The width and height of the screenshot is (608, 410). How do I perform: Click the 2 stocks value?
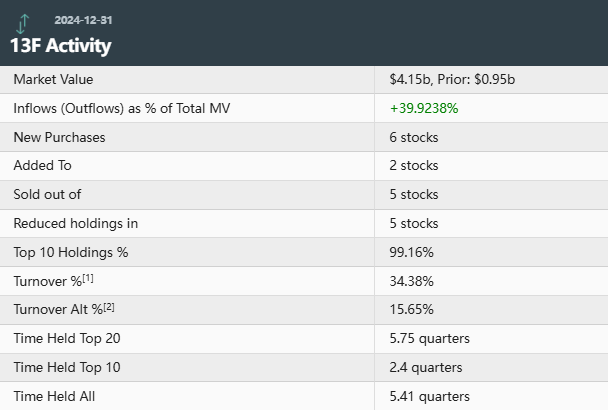414,166
